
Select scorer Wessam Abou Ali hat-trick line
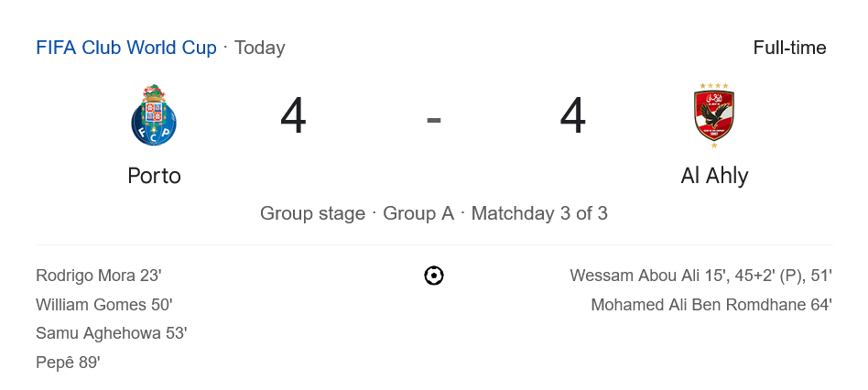coord(700,276)
